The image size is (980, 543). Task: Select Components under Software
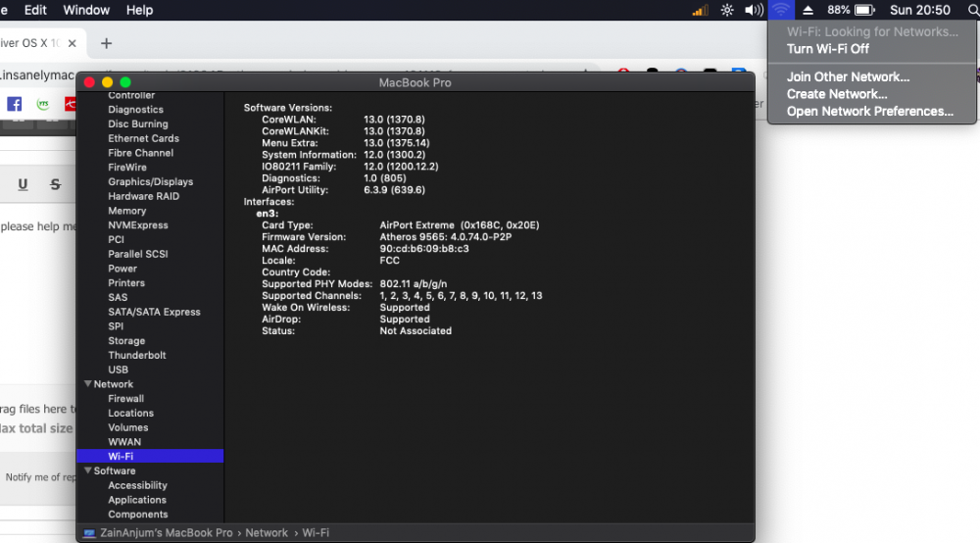tap(138, 515)
